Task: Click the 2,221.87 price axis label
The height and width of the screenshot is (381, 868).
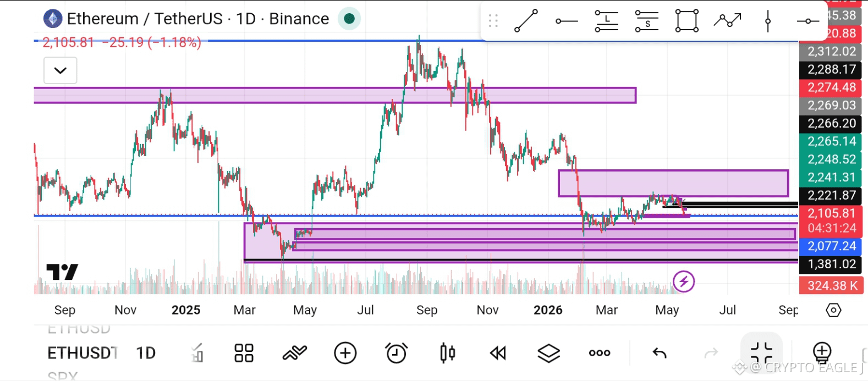Action: tap(831, 195)
